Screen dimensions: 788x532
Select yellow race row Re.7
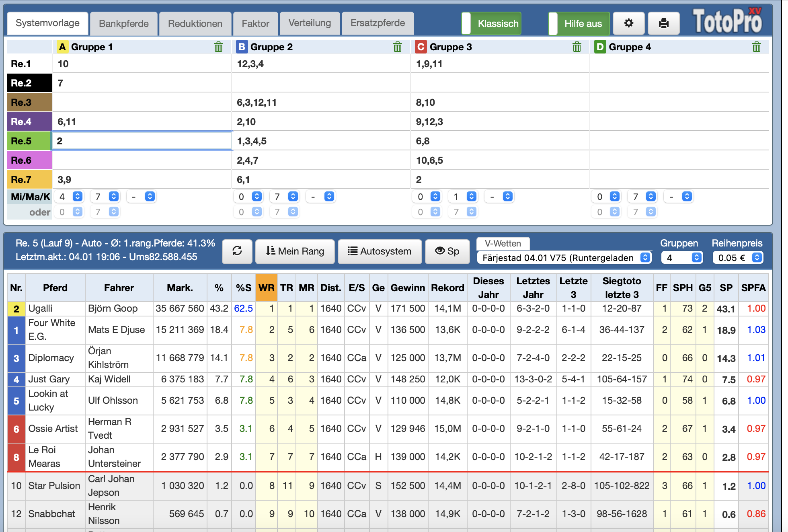pyautogui.click(x=29, y=180)
